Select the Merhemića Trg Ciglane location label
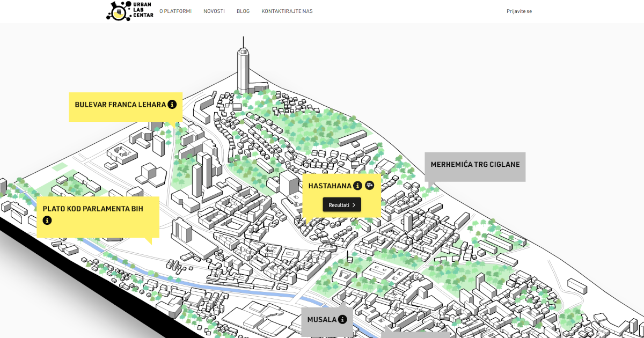 [475, 164]
